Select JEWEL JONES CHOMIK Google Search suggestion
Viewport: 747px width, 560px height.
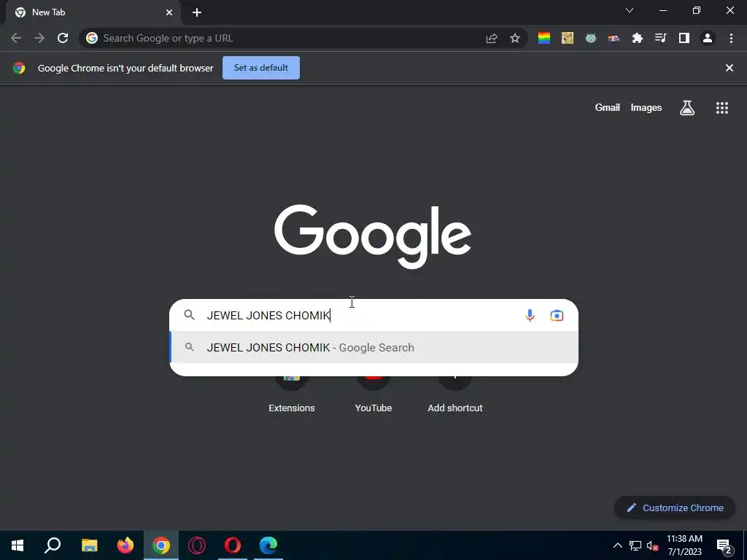374,347
